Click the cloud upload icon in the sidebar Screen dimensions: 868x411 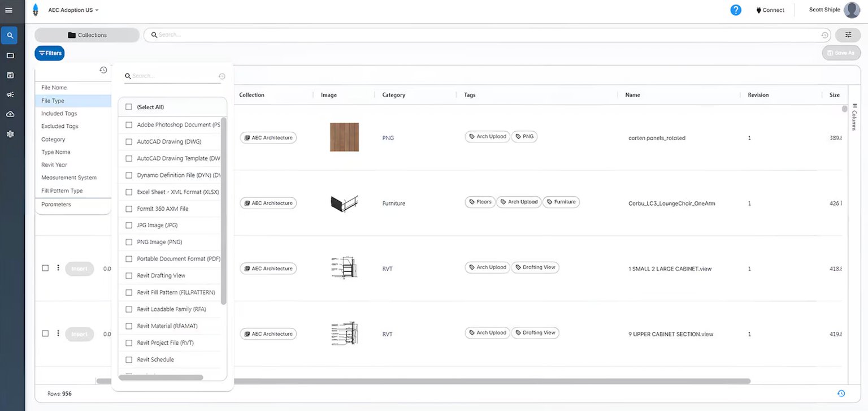click(x=9, y=114)
